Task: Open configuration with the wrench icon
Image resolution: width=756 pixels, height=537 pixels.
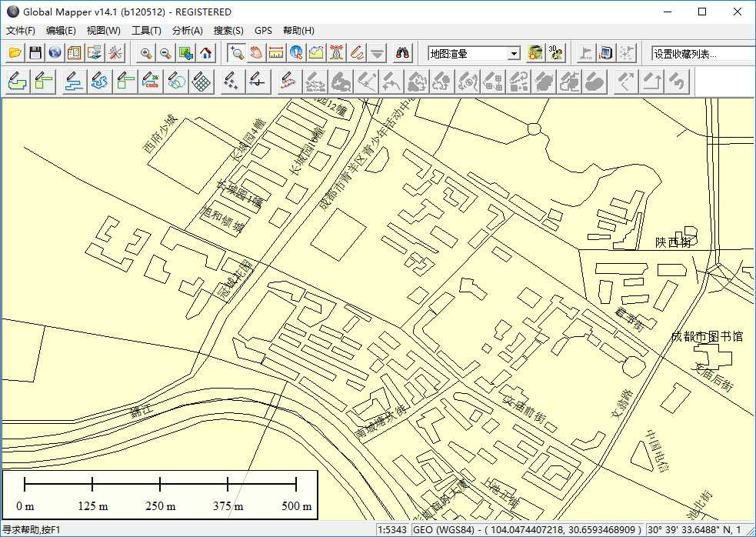Action: click(115, 52)
